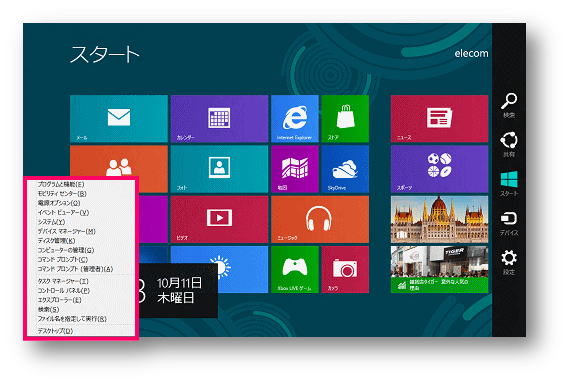This screenshot has width=568, height=383.
Task: Click the elecom user account name
Action: pos(471,53)
